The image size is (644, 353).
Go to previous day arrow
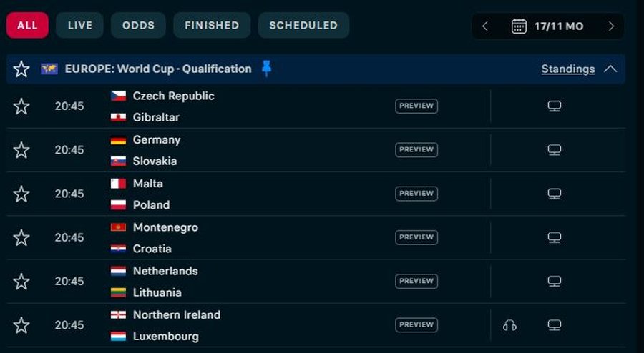[x=485, y=26]
